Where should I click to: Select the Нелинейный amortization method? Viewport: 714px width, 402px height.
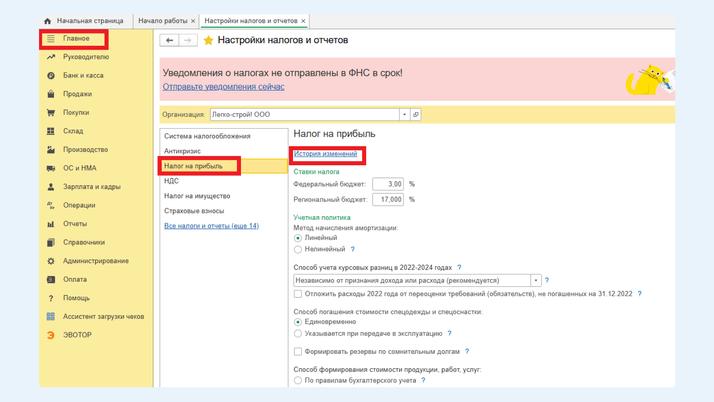298,249
